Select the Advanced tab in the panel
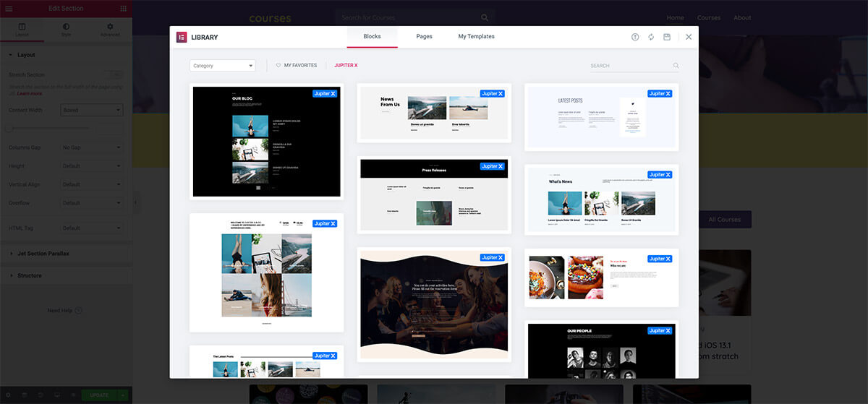This screenshot has width=868, height=404. click(x=110, y=30)
